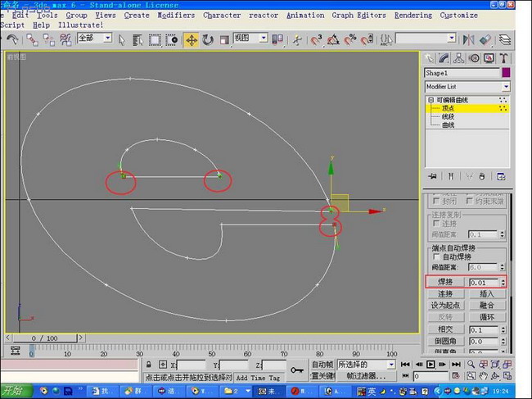Screen dimensions: 532x399
Task: Open the Utilities hammer panel tab
Action: tap(503, 58)
